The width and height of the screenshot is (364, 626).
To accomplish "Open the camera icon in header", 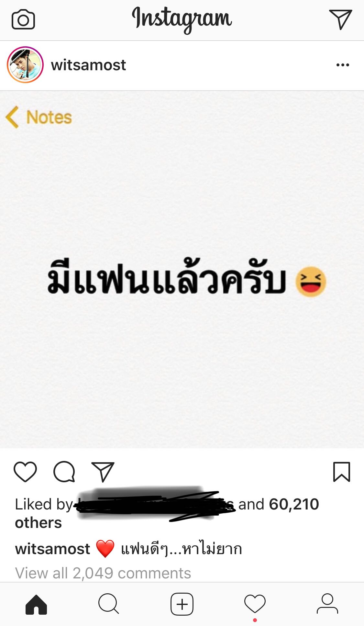I will [x=23, y=20].
